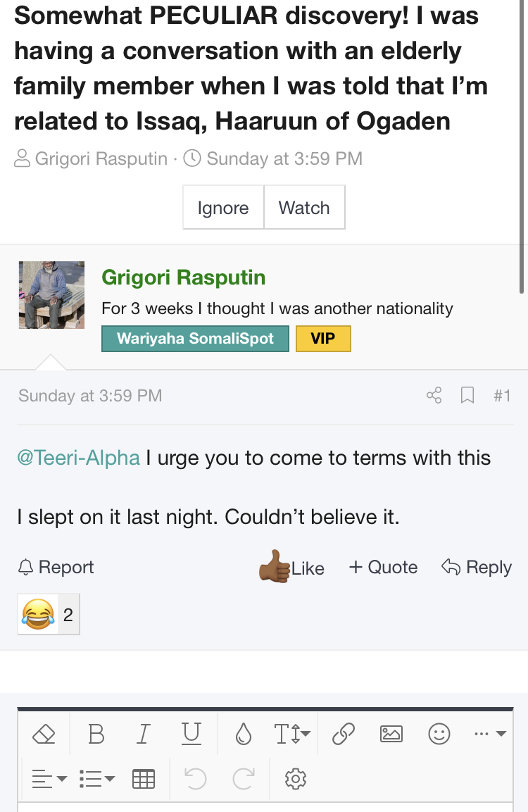Expand the more options ellipsis menu
This screenshot has height=812, width=528.
(x=490, y=733)
